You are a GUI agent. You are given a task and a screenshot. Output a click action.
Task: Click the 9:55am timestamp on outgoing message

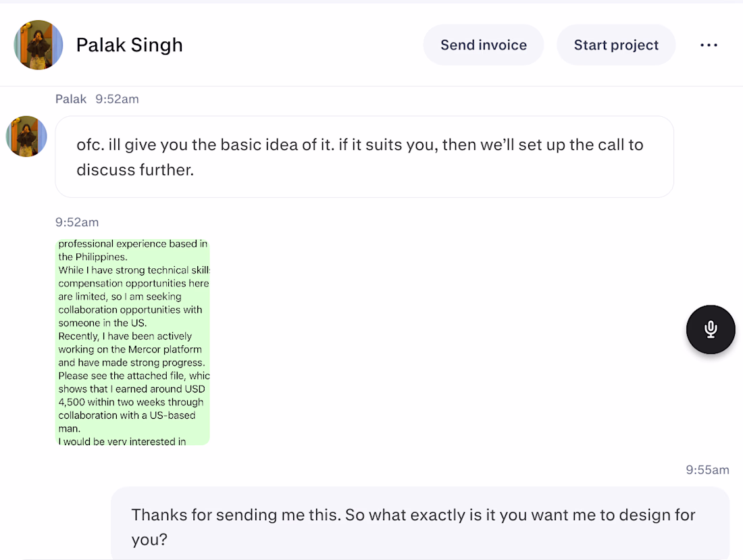coord(707,470)
